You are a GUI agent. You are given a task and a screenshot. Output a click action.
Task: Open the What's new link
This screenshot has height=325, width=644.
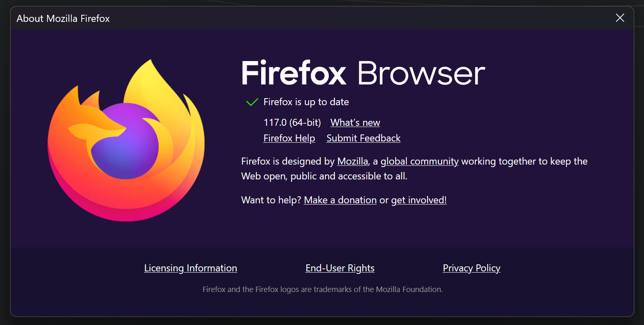pyautogui.click(x=355, y=122)
